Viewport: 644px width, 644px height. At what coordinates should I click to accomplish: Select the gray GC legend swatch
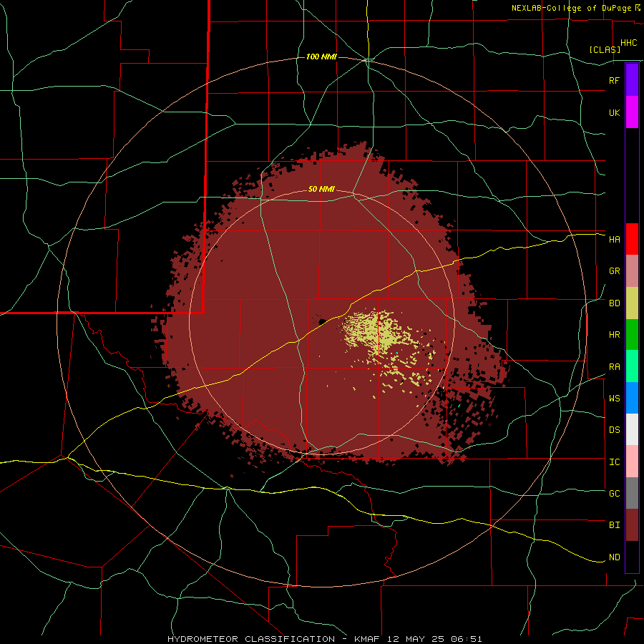click(x=632, y=493)
